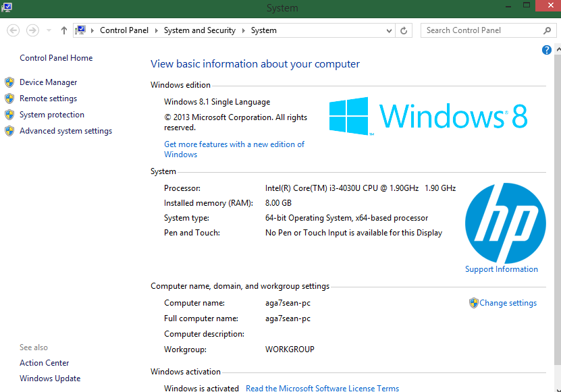Viewport: 561px width, 392px height.
Task: Click the Forward navigation arrow
Action: tap(32, 30)
